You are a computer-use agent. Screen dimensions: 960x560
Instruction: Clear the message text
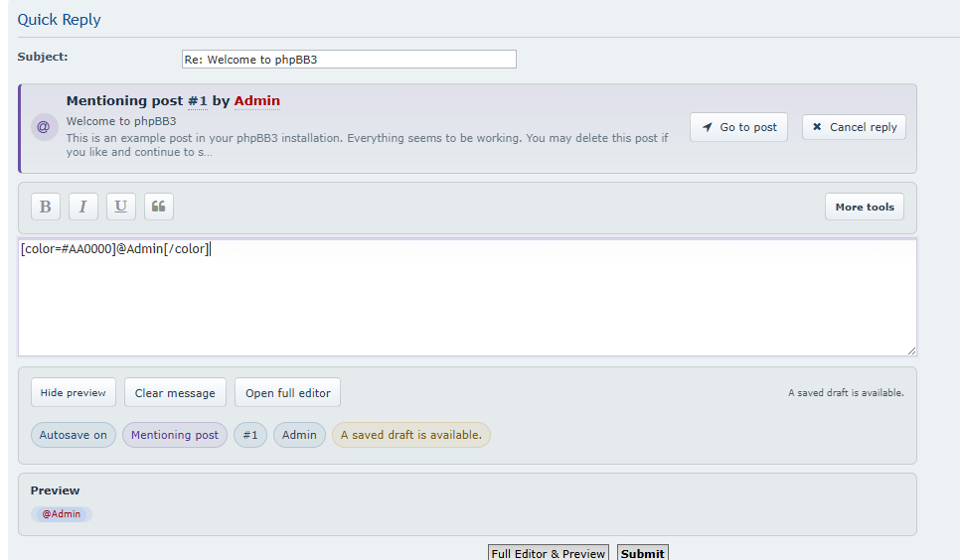pyautogui.click(x=175, y=392)
